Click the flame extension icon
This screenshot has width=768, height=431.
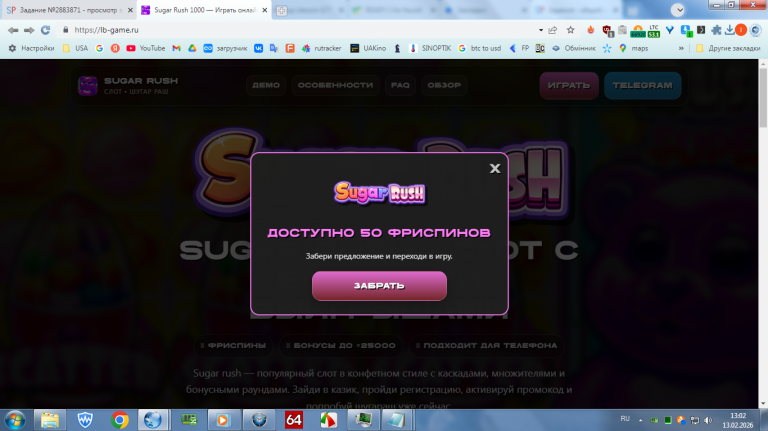point(591,30)
